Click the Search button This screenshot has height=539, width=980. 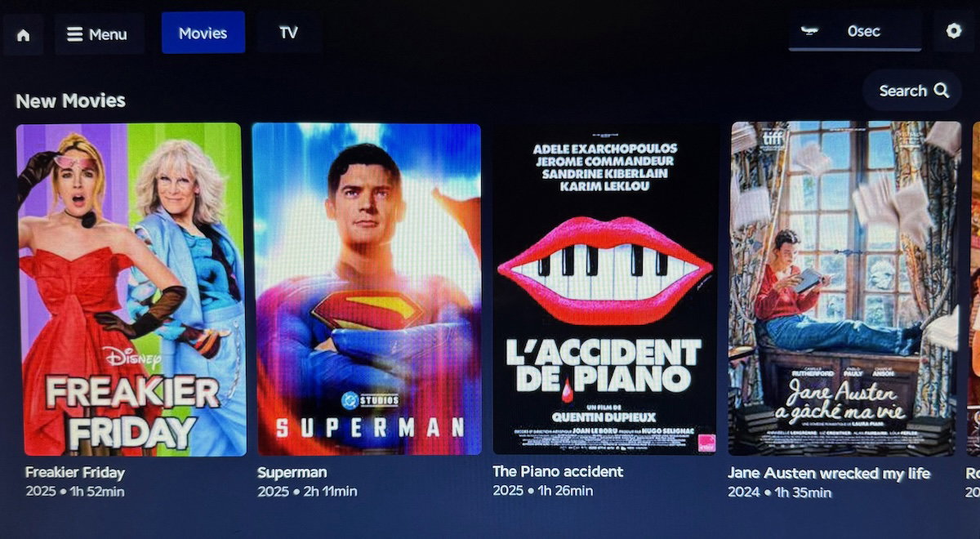pyautogui.click(x=912, y=91)
